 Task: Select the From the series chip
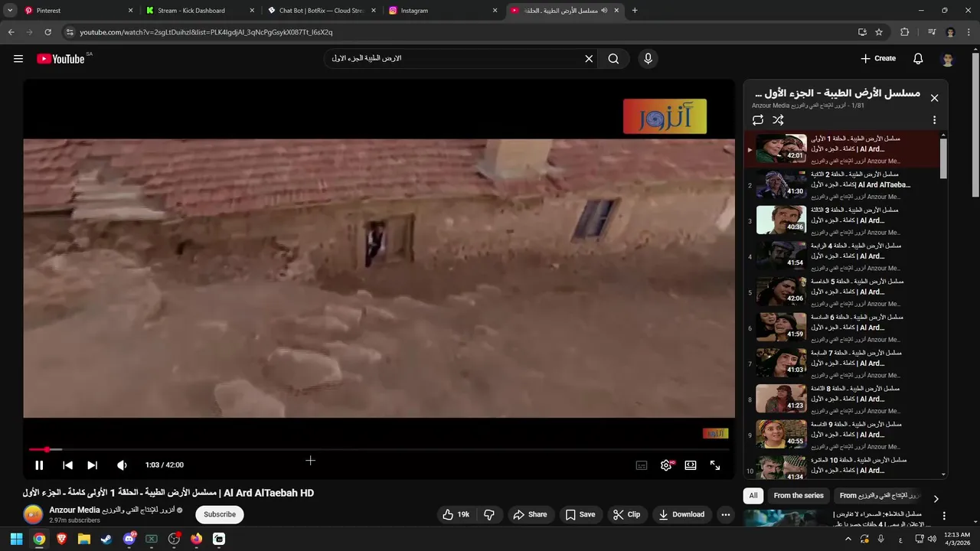click(799, 496)
